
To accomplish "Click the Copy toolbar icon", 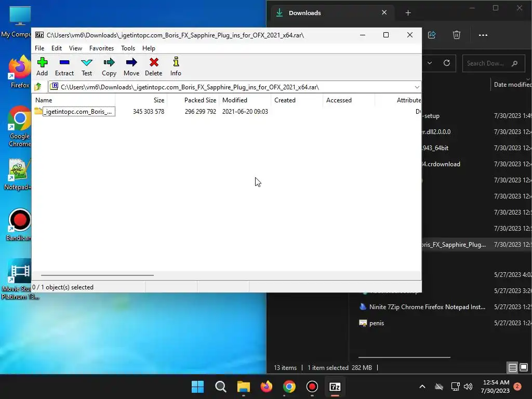I will pyautogui.click(x=109, y=66).
